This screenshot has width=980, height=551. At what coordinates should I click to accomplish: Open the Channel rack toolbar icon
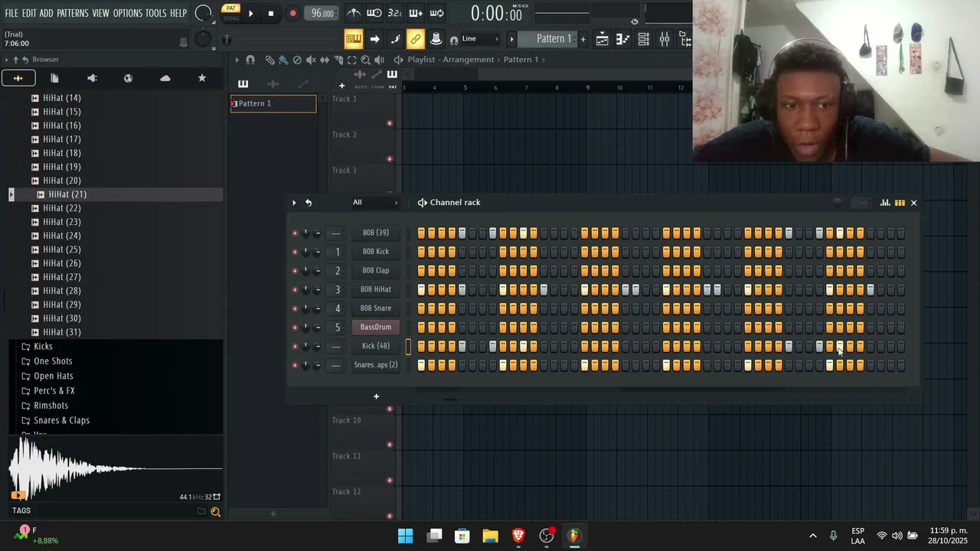(x=644, y=39)
